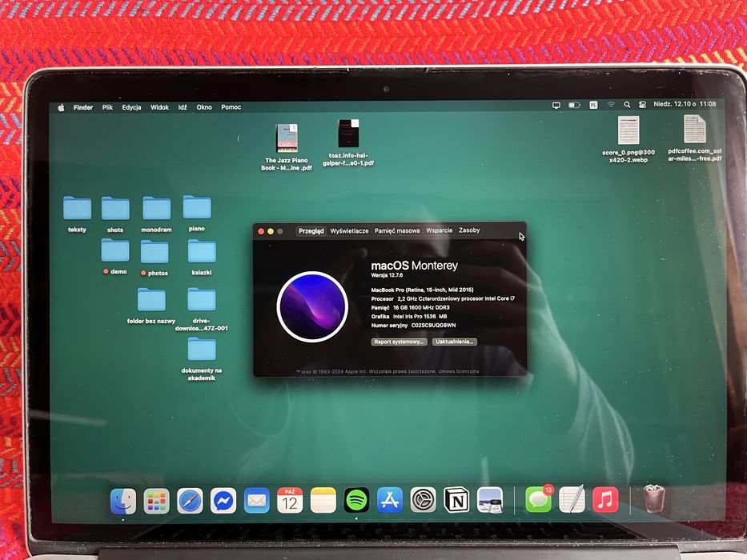Screen dimensions: 747x560
Task: Switch to the Przegląd tab
Action: tap(311, 231)
